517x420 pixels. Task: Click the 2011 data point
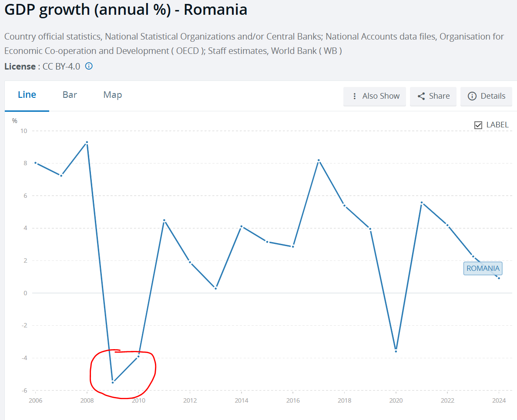tap(164, 220)
